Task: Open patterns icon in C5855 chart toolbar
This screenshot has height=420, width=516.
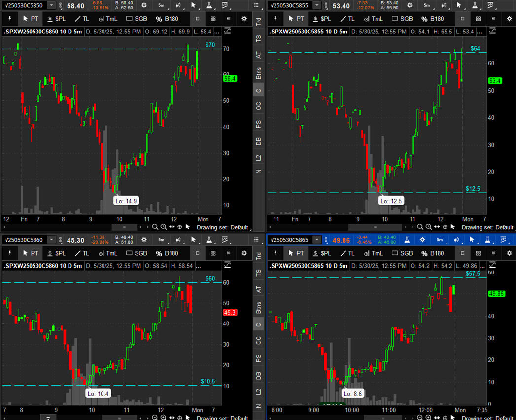Action: 490,5
